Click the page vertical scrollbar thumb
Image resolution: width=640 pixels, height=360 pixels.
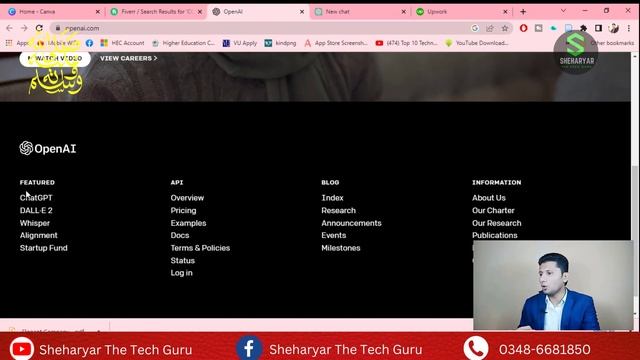pyautogui.click(x=635, y=231)
